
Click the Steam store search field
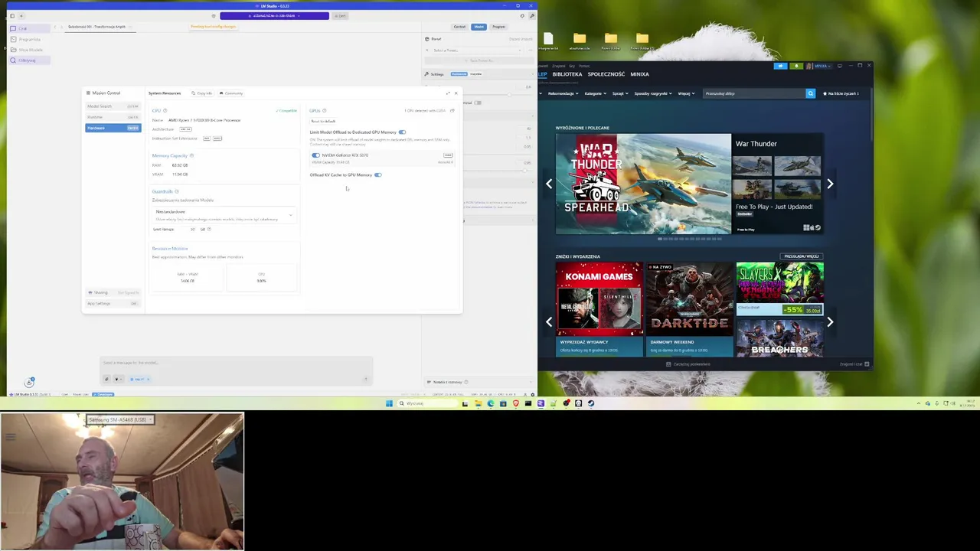(754, 93)
